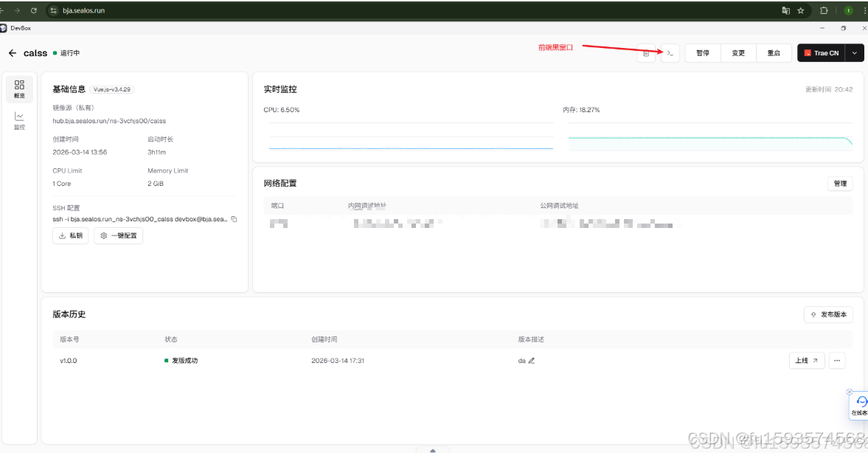Open the v1.0.0 row more-options menu
This screenshot has height=453, width=868.
point(837,361)
